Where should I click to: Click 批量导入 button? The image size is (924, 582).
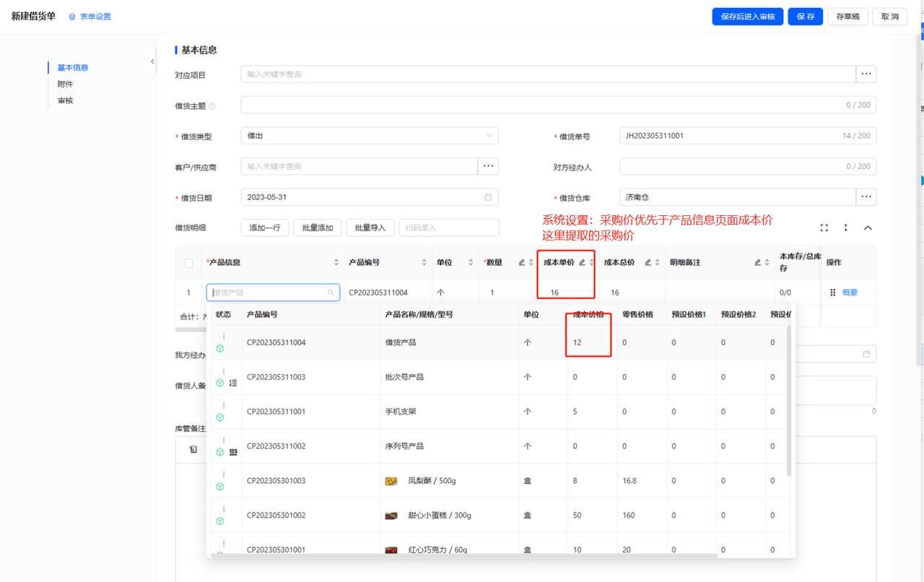click(370, 228)
